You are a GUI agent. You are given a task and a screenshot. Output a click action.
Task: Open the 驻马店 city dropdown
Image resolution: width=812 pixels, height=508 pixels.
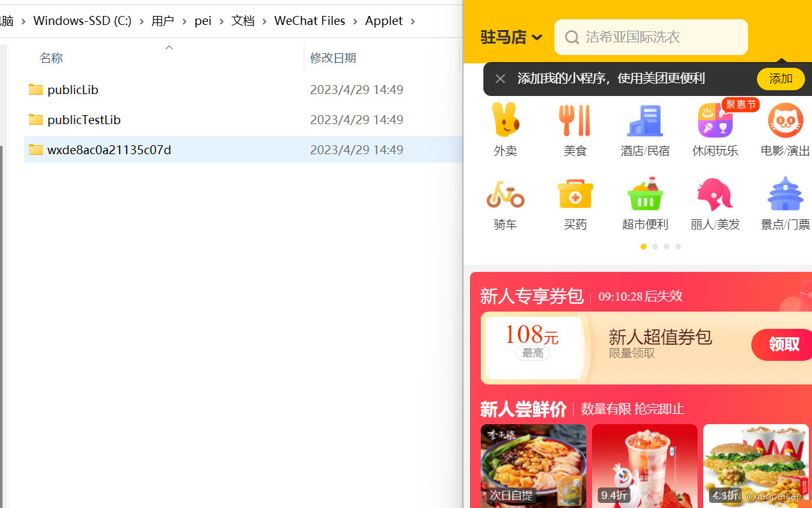tap(511, 37)
